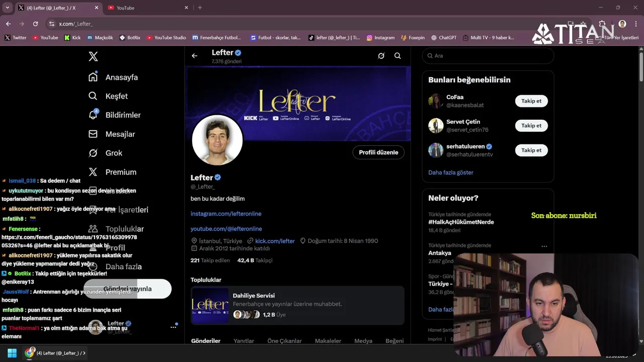Switch to Öne Çıkanlar tab
The width and height of the screenshot is (644, 362).
[x=284, y=341]
